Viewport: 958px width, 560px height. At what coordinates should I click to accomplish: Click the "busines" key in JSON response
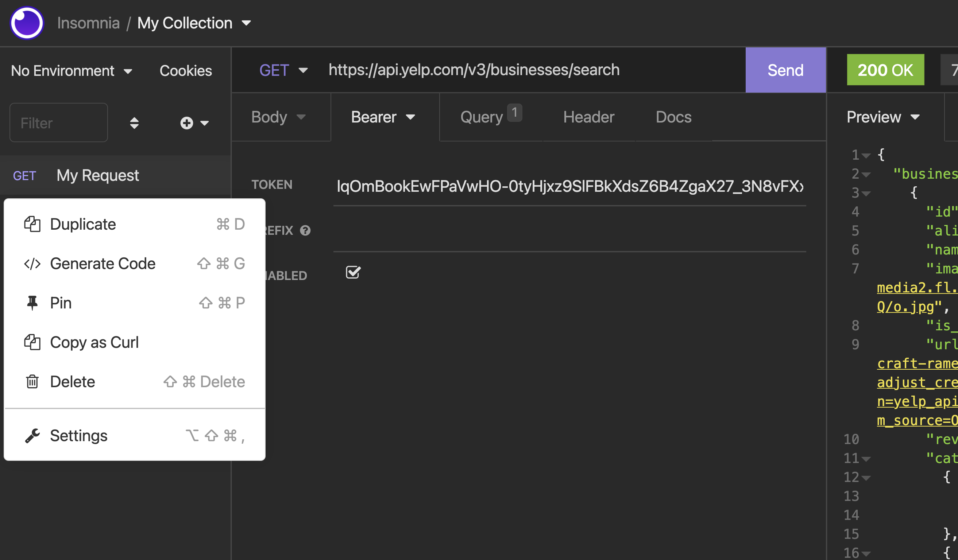(x=925, y=174)
